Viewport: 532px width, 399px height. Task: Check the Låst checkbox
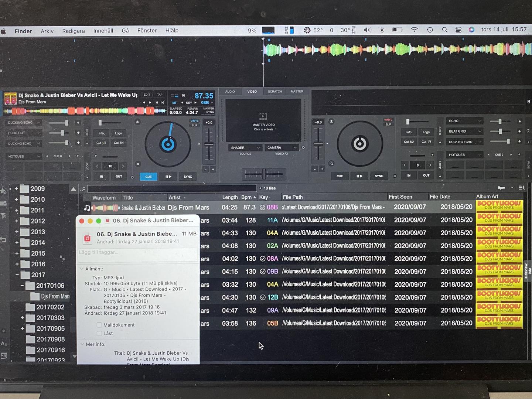tap(99, 333)
